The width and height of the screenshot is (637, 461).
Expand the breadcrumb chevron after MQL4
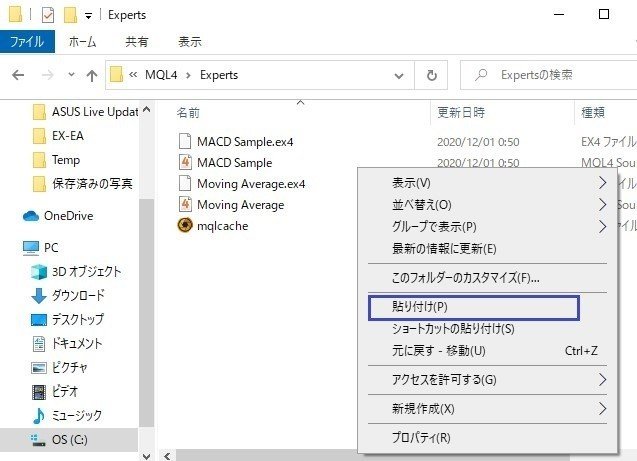(x=188, y=76)
